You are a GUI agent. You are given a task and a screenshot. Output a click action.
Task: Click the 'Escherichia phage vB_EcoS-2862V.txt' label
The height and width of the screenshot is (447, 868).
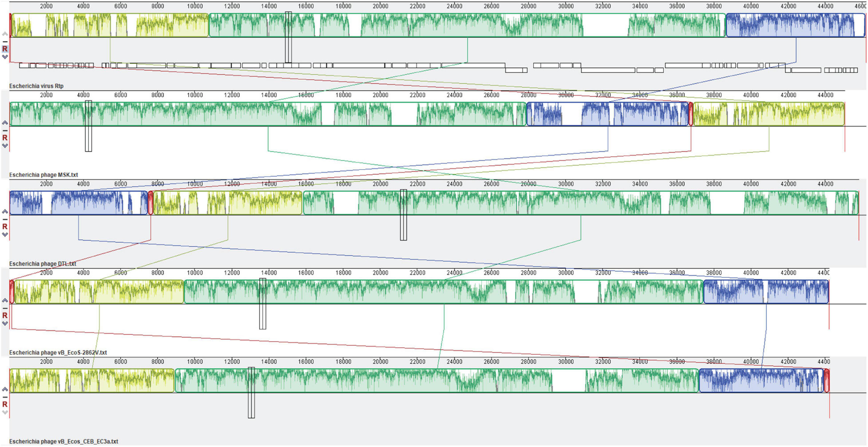pos(58,353)
